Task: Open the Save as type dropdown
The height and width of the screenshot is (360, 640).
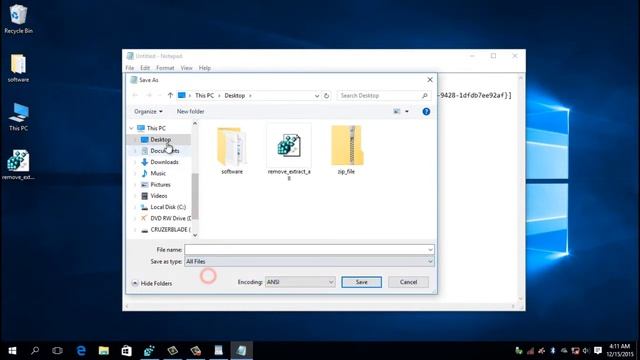Action: [x=309, y=261]
